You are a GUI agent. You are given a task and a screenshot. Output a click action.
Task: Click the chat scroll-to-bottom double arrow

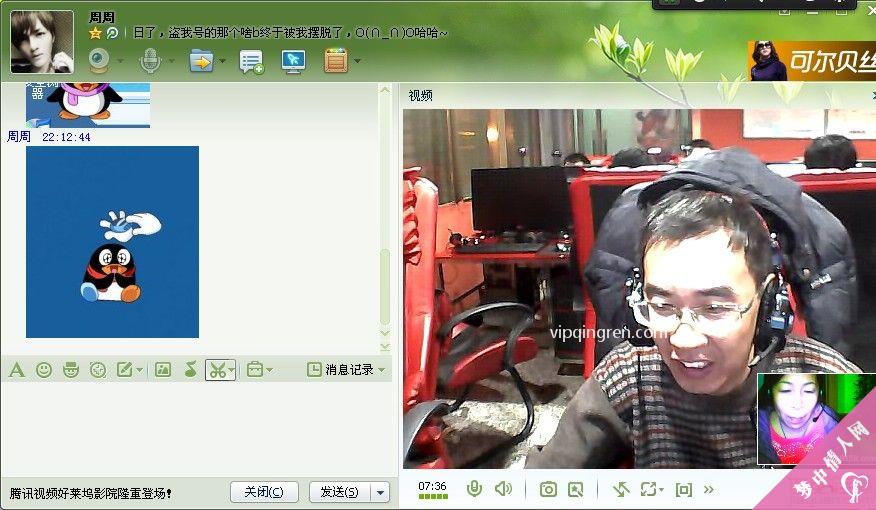click(x=384, y=347)
